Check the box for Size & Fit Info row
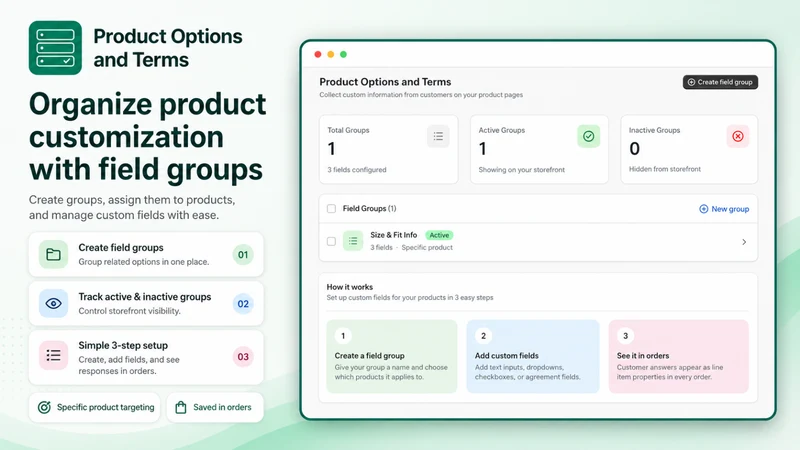Screen dimensions: 800x450 [331, 241]
